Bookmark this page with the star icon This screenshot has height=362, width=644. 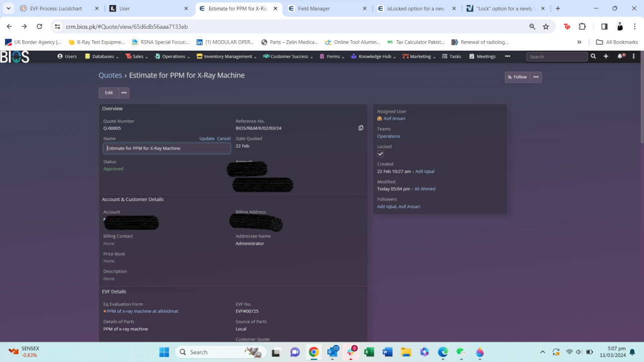[x=546, y=26]
